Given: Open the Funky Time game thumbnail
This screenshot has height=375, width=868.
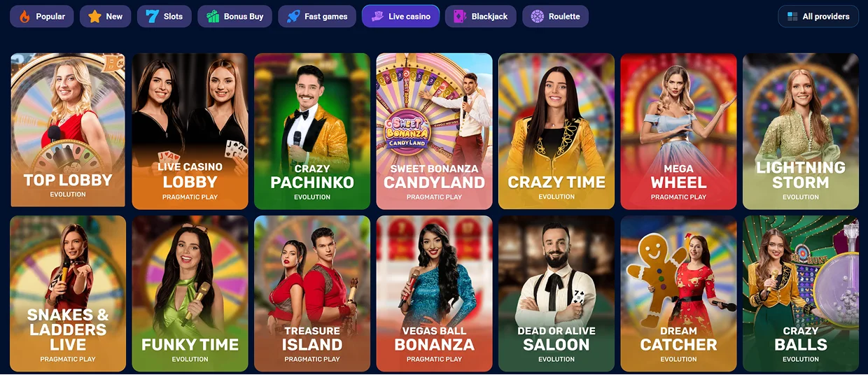Looking at the screenshot, I should click(x=190, y=293).
